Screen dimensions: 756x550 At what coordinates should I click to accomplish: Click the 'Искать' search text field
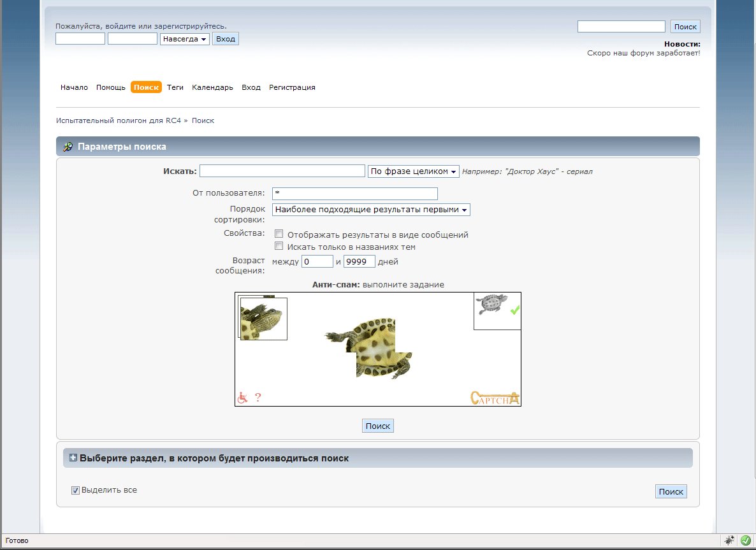[x=282, y=171]
